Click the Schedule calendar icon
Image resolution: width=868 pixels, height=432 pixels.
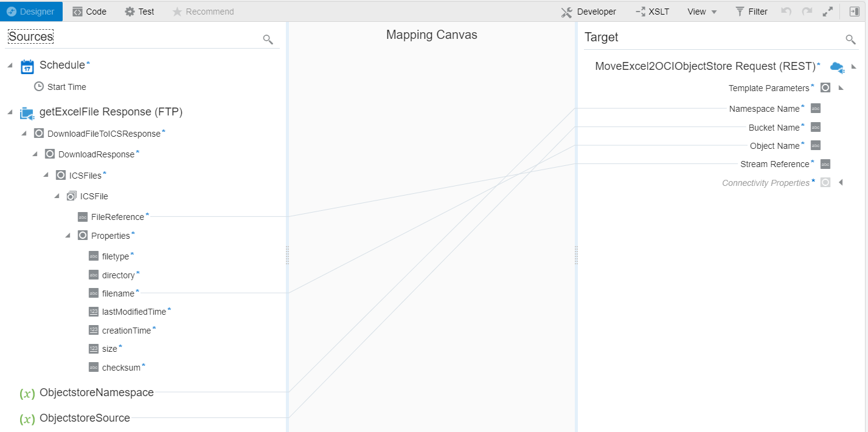coord(27,66)
